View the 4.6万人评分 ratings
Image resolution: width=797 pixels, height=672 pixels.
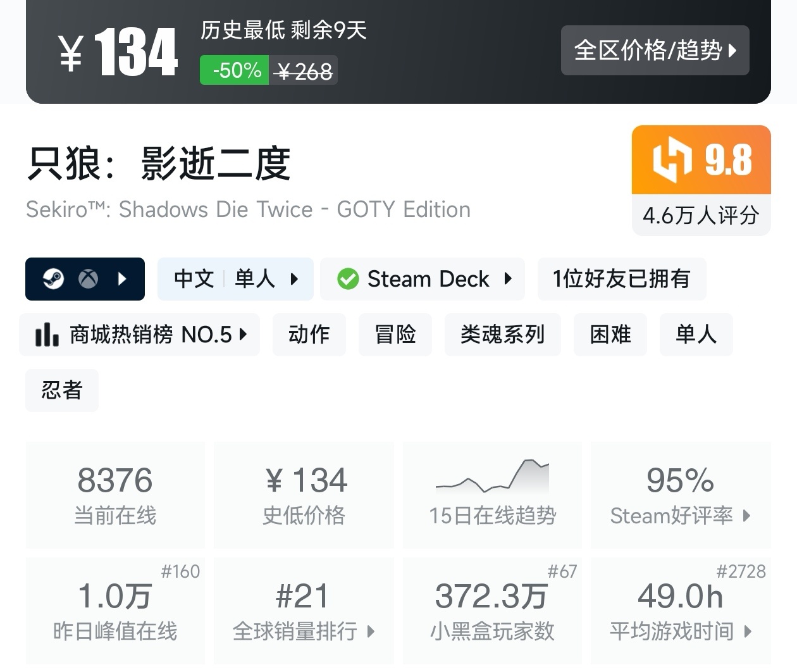701,215
